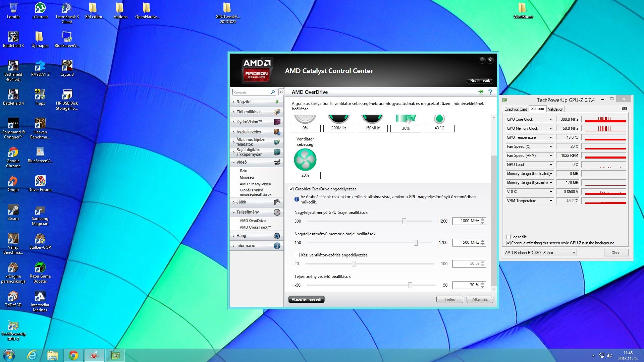Switch to the Graphics Card tab in GPU-Z

(516, 109)
